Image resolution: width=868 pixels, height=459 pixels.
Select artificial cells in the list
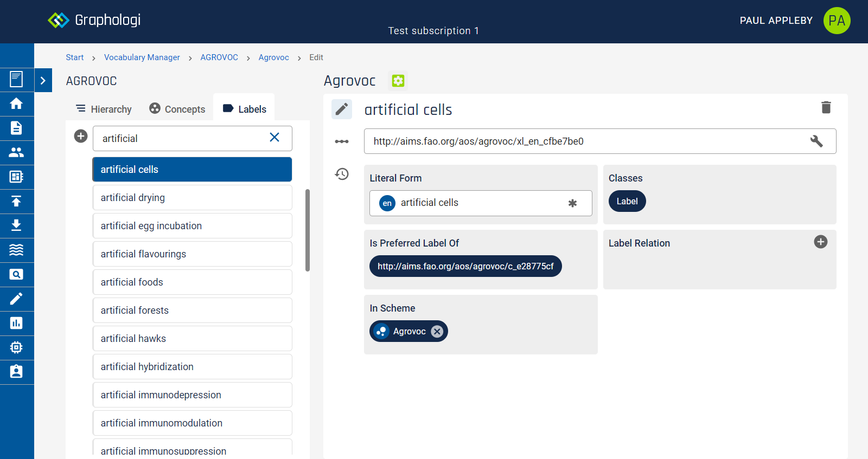(193, 170)
